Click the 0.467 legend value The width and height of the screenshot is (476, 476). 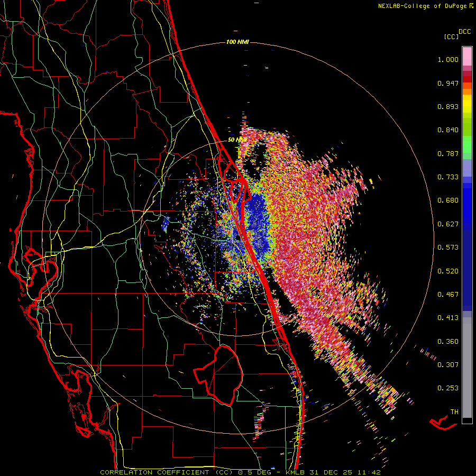click(448, 295)
